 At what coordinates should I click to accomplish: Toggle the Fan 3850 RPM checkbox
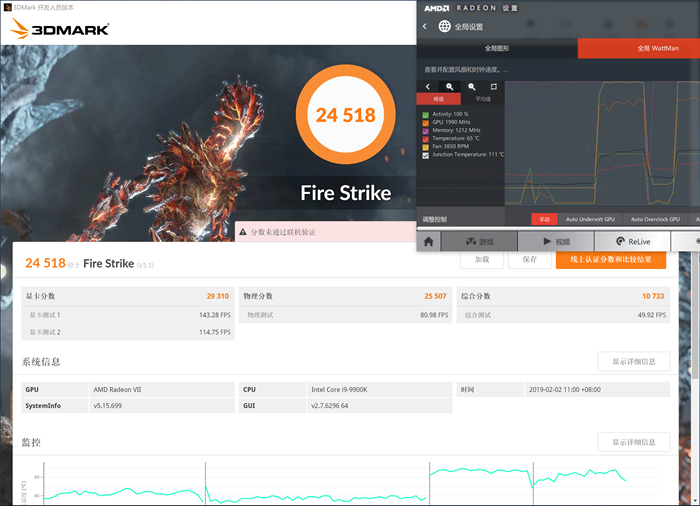pos(425,147)
